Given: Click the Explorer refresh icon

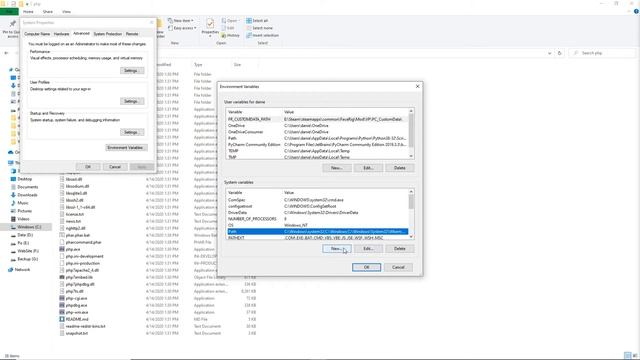Looking at the screenshot, I should tap(560, 53).
